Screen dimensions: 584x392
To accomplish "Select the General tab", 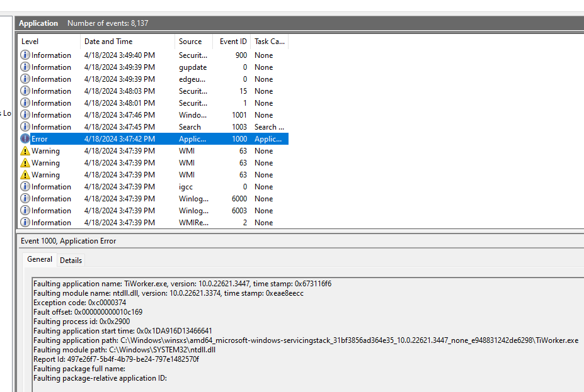I will coord(40,259).
